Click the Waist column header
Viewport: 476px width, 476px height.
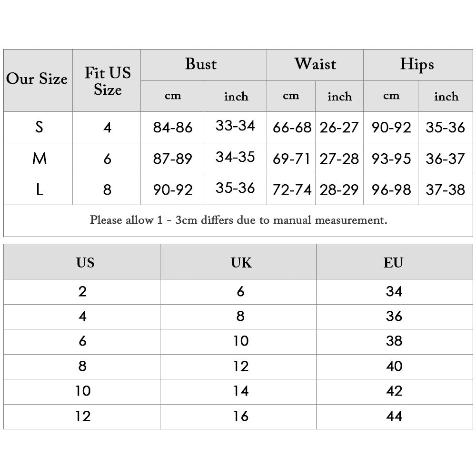click(x=315, y=64)
